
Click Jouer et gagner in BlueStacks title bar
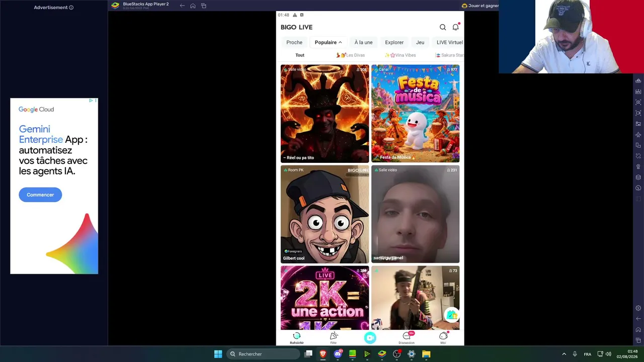coord(480,6)
